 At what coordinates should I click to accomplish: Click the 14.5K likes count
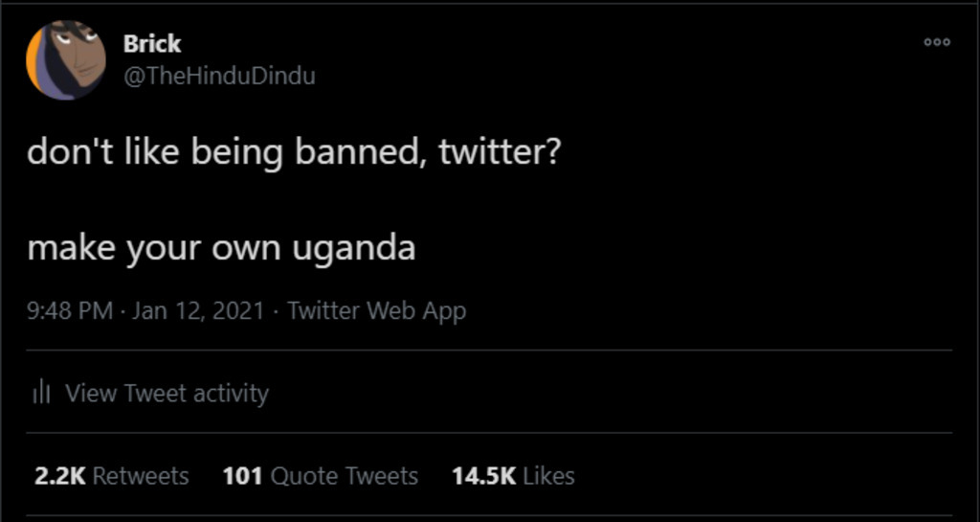483,476
